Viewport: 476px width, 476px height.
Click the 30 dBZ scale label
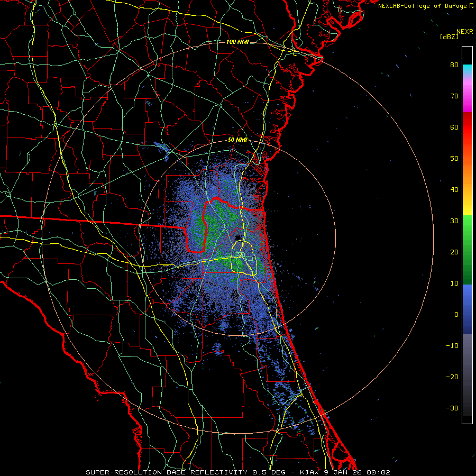tap(454, 221)
